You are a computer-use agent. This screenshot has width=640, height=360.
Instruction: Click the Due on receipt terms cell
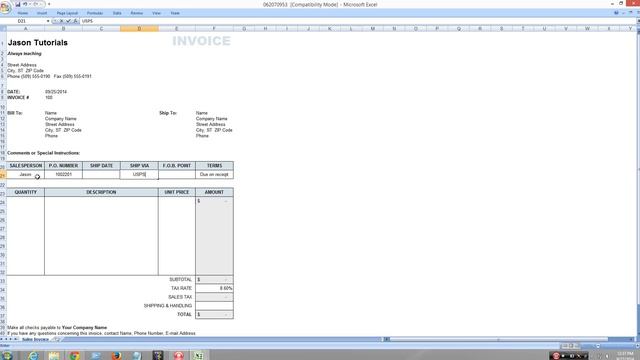214,174
